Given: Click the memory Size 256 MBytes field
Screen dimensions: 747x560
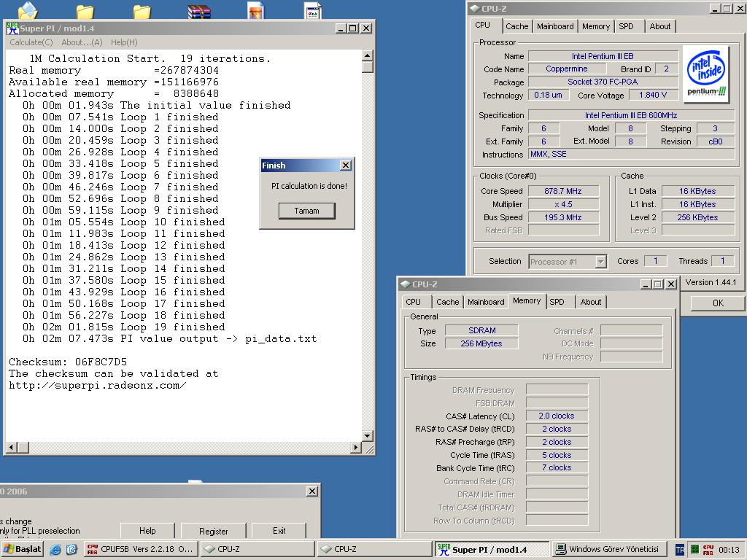Looking at the screenshot, I should (481, 343).
